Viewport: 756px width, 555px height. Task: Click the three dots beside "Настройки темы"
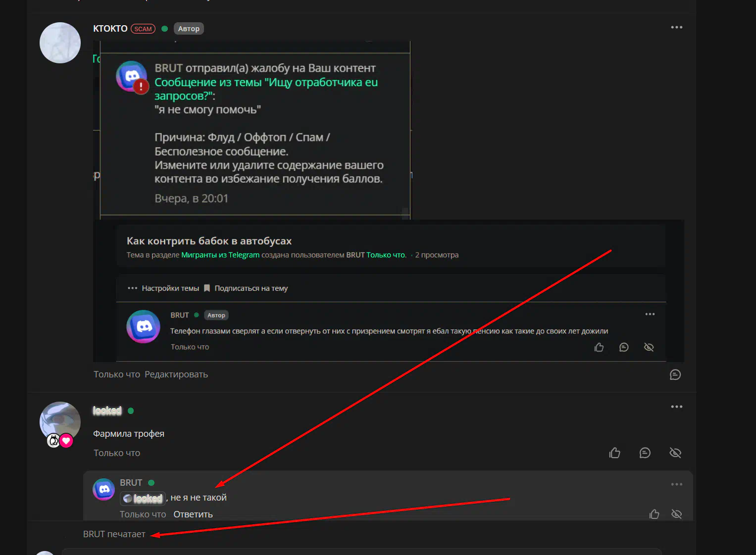[x=132, y=288]
